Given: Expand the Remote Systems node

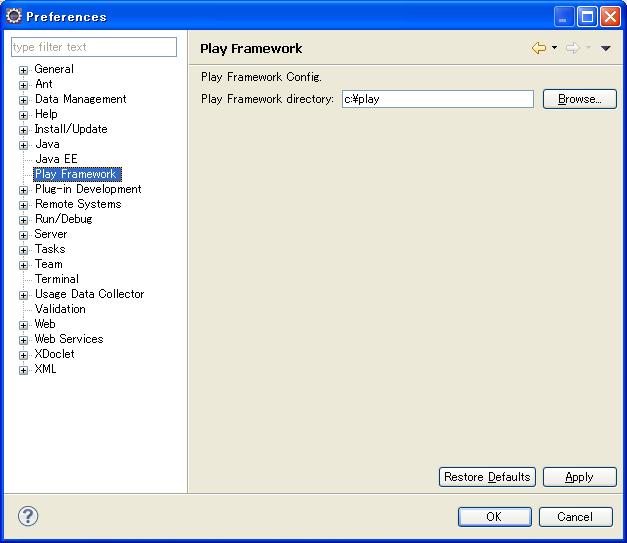Looking at the screenshot, I should pyautogui.click(x=24, y=205).
